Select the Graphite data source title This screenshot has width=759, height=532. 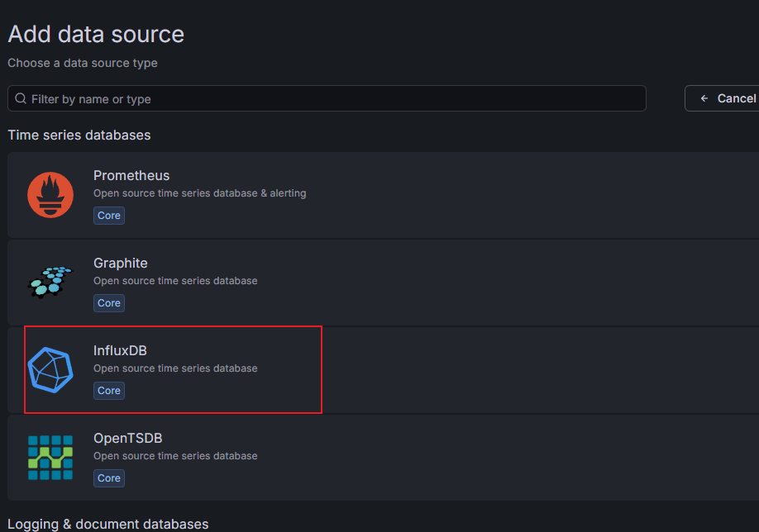coord(121,263)
